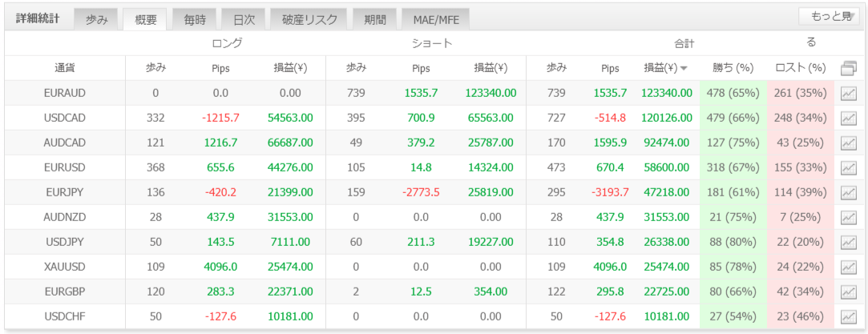Select the USDCAD currency cell

(64, 119)
